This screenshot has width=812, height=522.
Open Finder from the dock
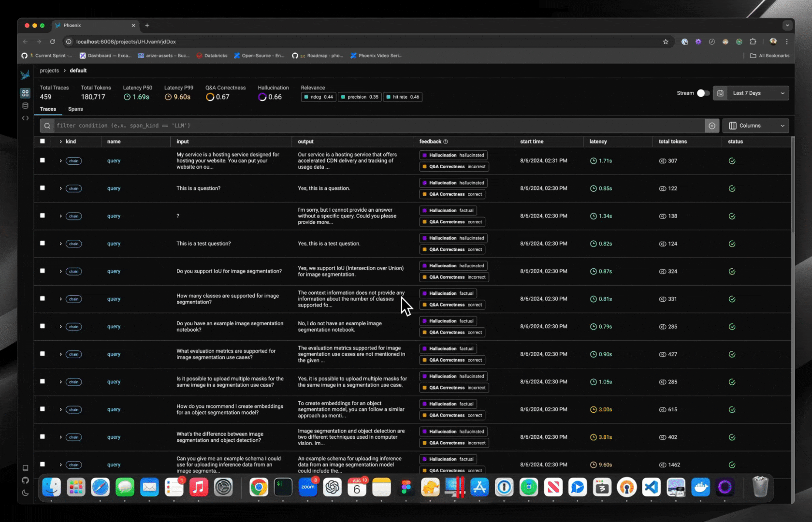pos(51,487)
